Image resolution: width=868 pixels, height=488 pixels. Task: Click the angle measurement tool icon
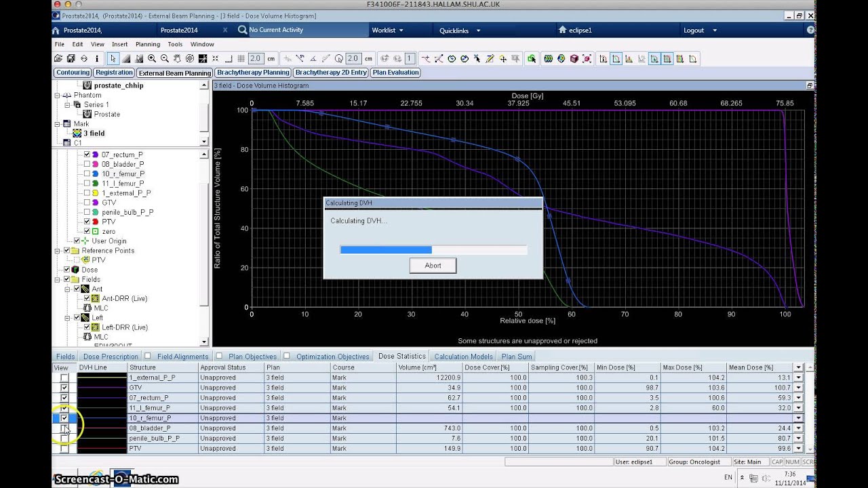tap(313, 58)
